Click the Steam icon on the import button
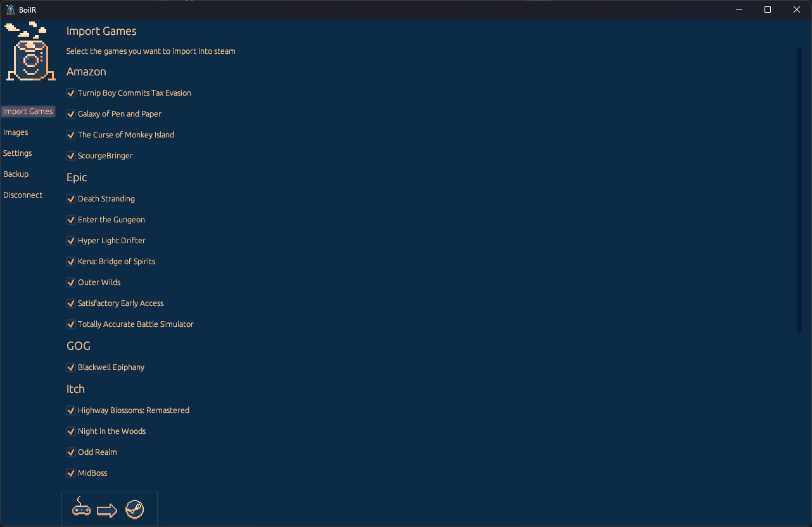812x527 pixels. (x=135, y=508)
